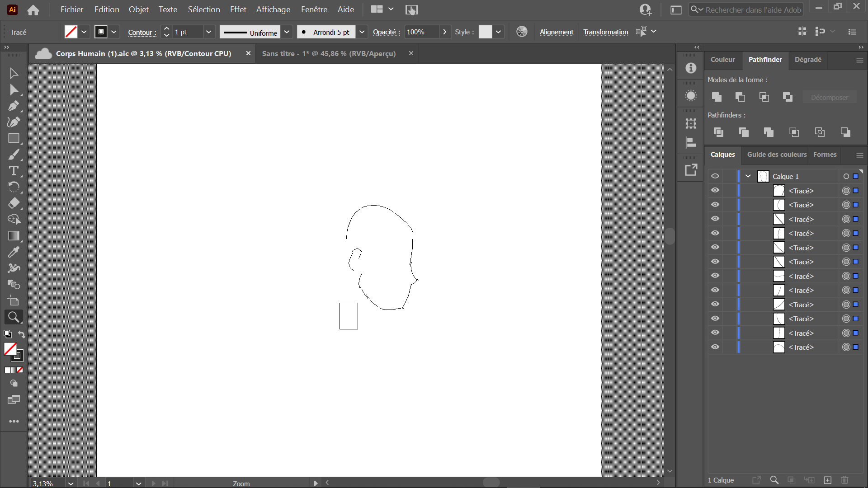868x488 pixels.
Task: Select the Pen tool
Action: point(13,106)
